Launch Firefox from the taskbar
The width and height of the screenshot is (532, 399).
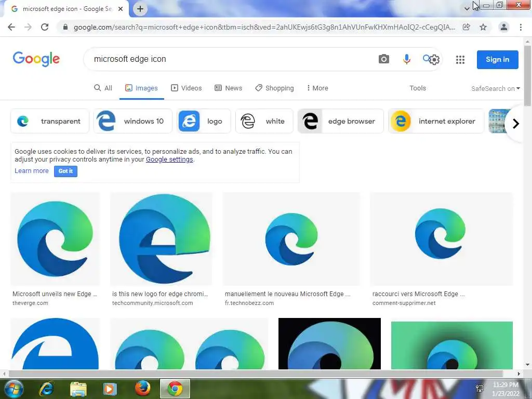142,389
